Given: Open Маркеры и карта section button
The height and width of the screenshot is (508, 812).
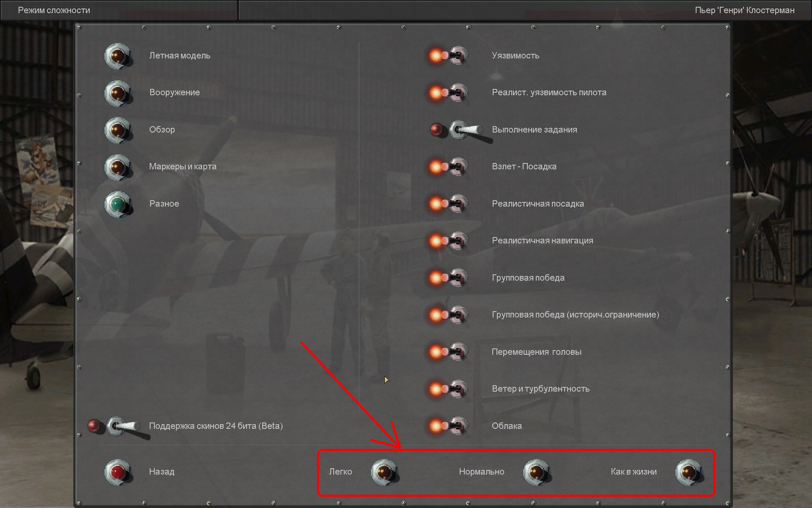Looking at the screenshot, I should pyautogui.click(x=118, y=167).
